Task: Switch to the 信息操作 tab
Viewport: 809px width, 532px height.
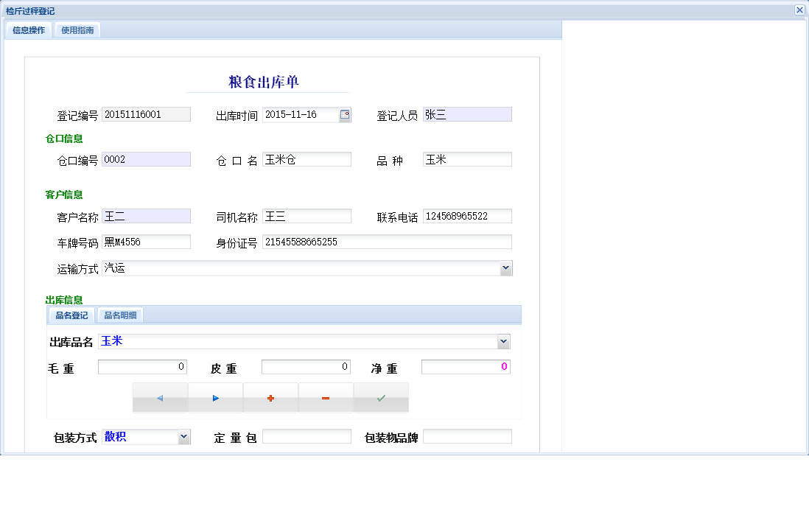Action: [x=27, y=30]
